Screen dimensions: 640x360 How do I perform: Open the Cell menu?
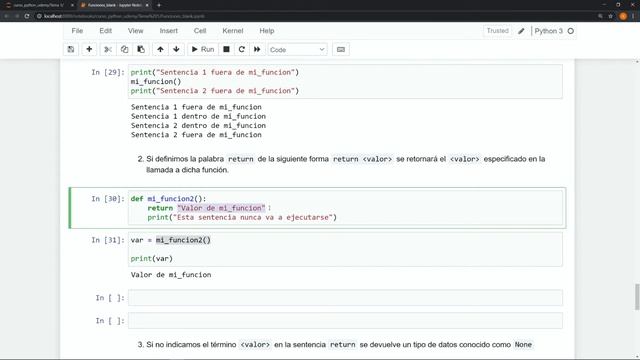coord(200,31)
